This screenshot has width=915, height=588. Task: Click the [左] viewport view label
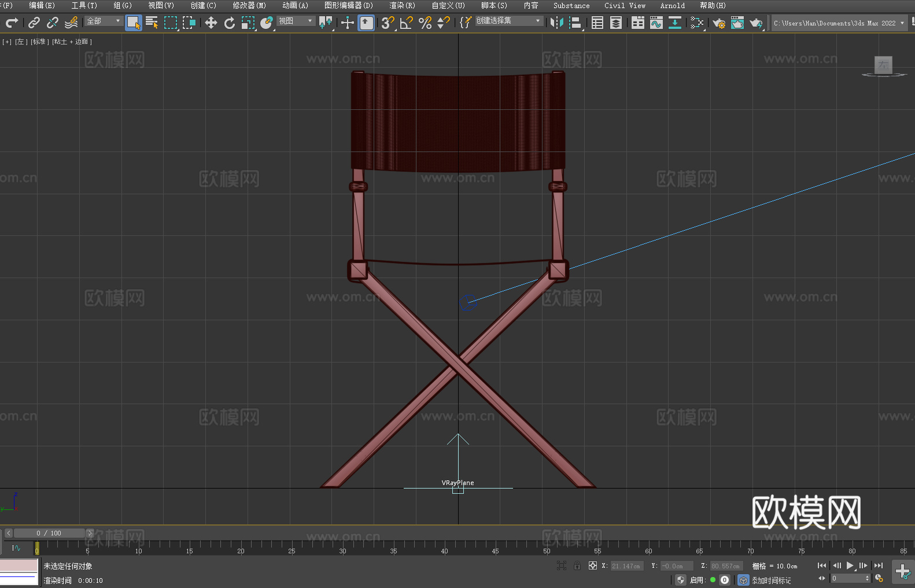pyautogui.click(x=20, y=42)
